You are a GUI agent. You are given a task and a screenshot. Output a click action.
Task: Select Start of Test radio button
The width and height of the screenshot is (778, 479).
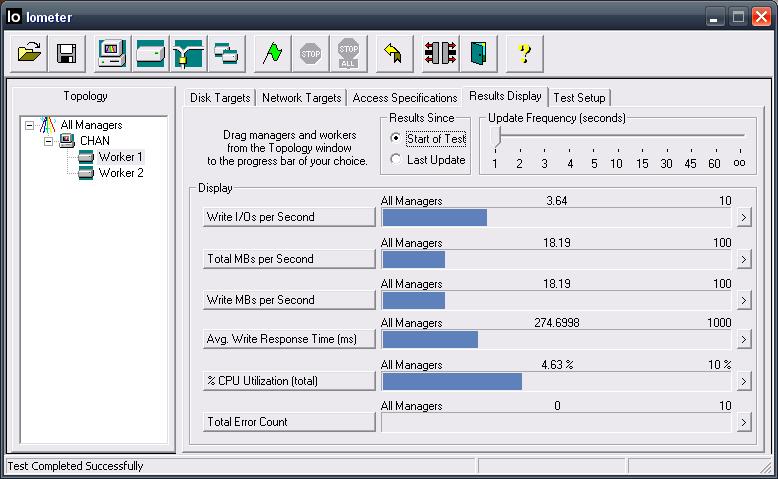pos(395,138)
